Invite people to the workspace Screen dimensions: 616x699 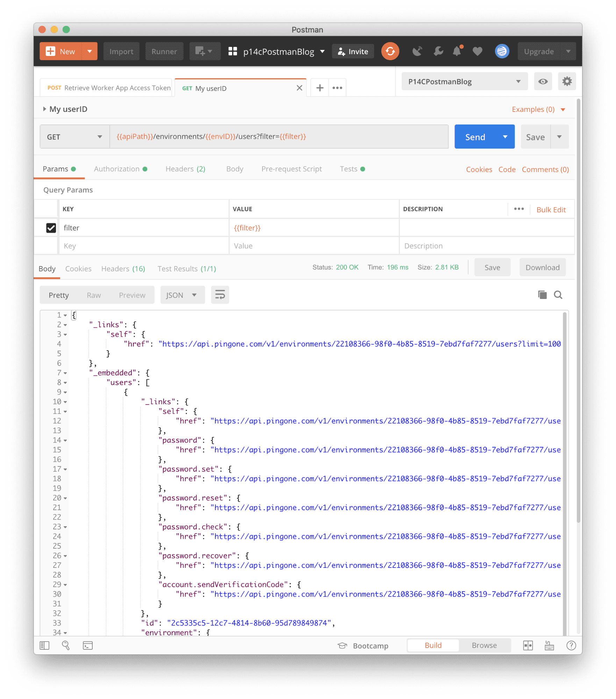click(x=353, y=51)
